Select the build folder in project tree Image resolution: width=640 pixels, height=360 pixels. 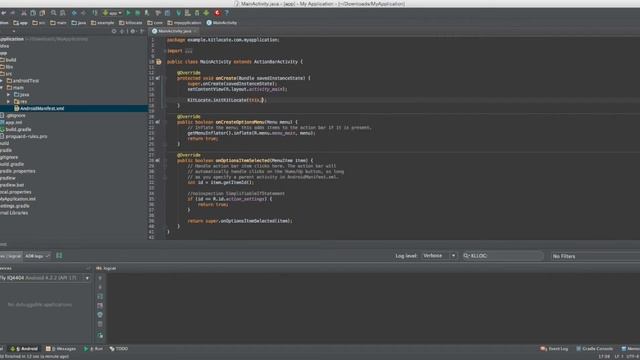(x=8, y=60)
